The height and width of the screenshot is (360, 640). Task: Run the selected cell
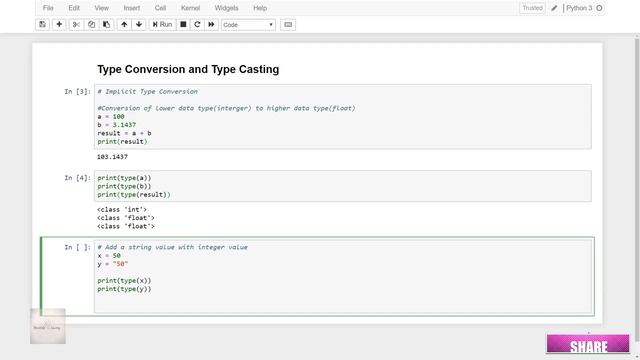point(162,24)
